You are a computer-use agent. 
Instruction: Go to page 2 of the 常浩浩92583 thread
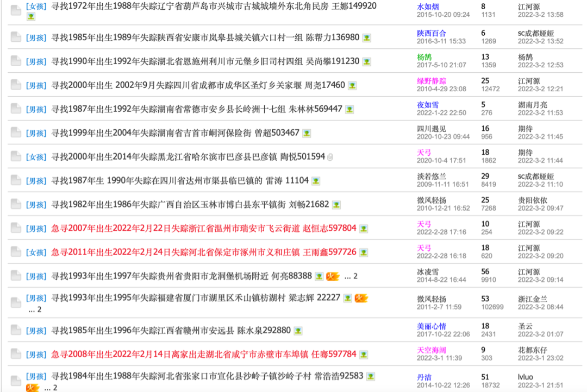tap(55, 388)
